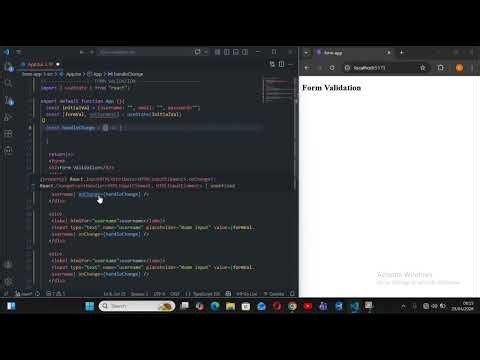Viewport: 480px width, 360px height.
Task: Open the Manage gear in the activity bar
Action: (x=8, y=281)
